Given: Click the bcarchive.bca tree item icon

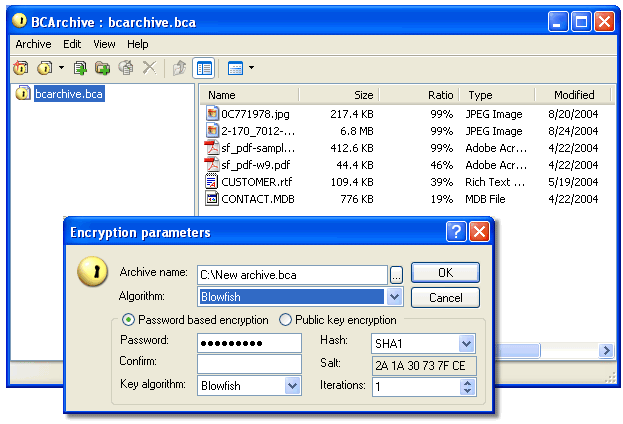Looking at the screenshot, I should click(x=23, y=93).
